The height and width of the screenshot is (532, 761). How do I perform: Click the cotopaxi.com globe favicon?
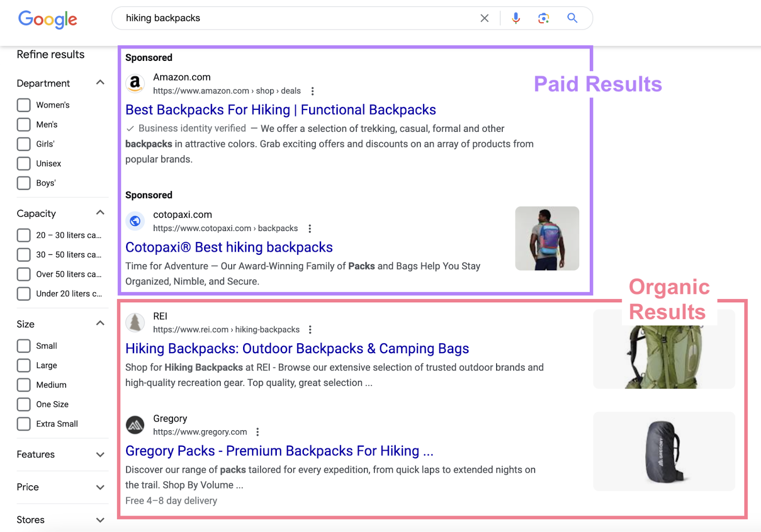tap(135, 221)
